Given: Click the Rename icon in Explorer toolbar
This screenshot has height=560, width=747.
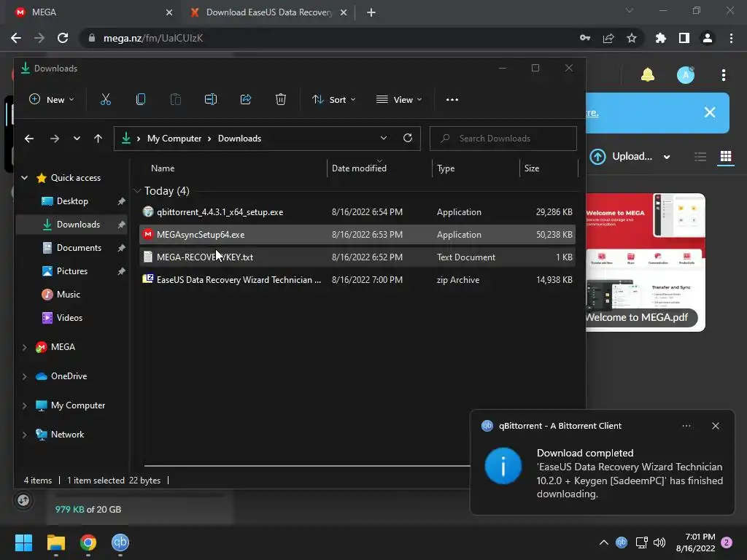Looking at the screenshot, I should [x=211, y=99].
